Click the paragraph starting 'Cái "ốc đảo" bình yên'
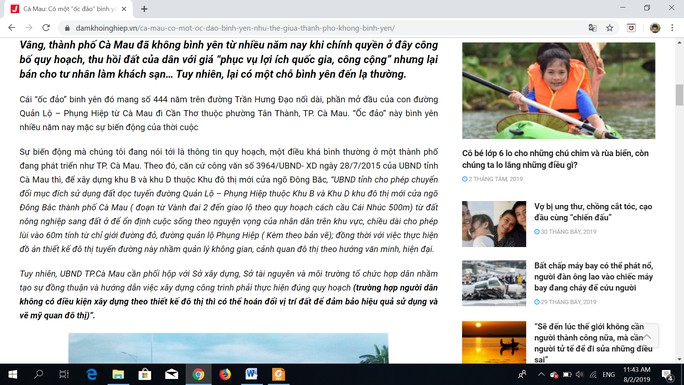 [x=229, y=113]
